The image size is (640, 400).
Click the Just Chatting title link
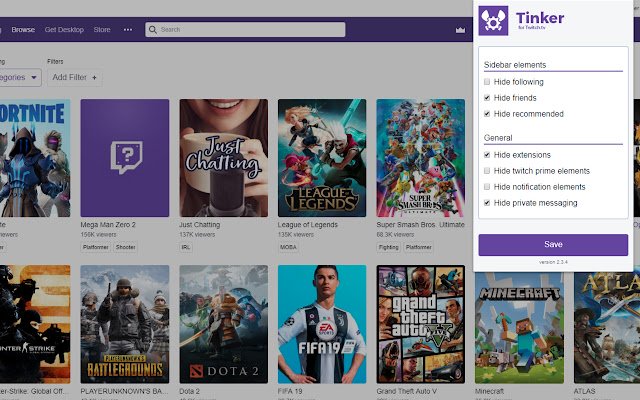click(200, 224)
